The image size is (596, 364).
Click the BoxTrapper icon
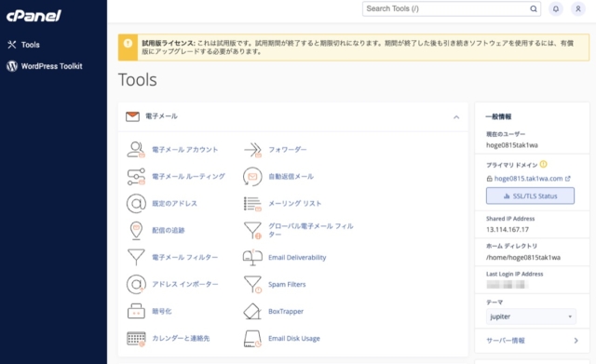(252, 311)
